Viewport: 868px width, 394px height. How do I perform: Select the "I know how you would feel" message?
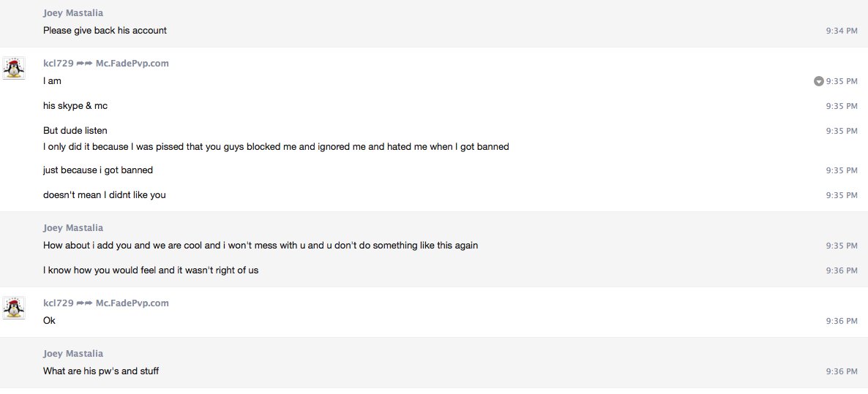coord(151,270)
